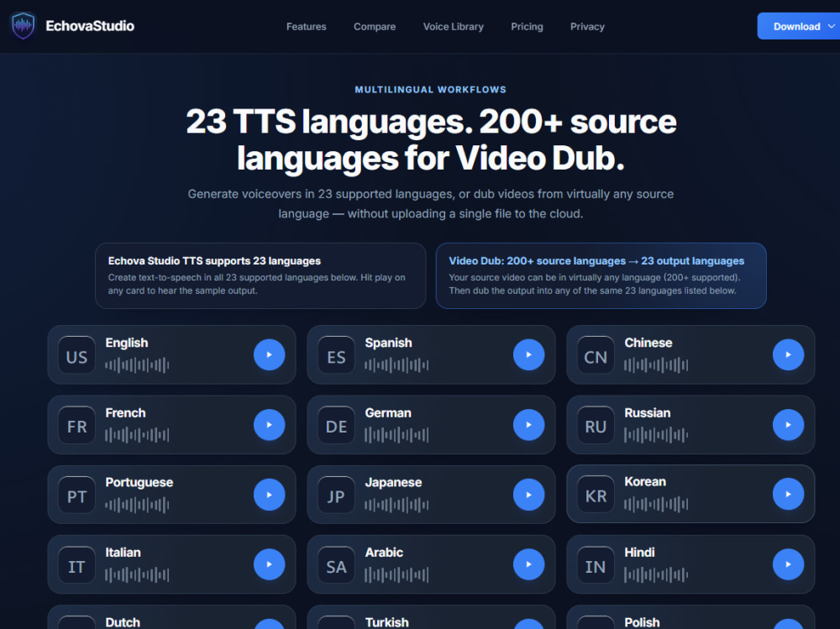
Task: Go to Voice Library page
Action: click(x=454, y=26)
